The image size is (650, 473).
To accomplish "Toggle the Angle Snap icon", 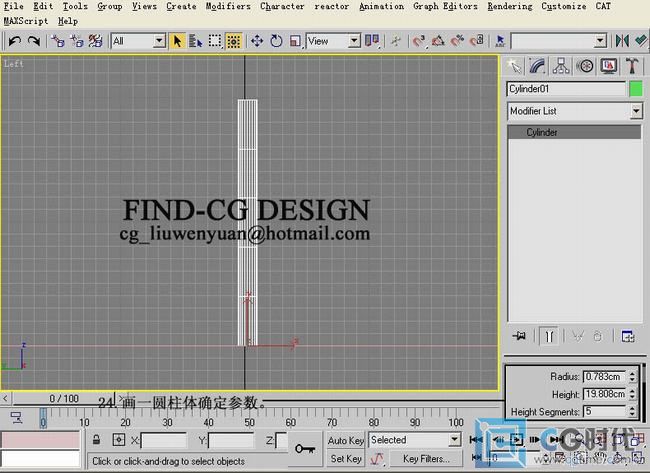I will pyautogui.click(x=438, y=41).
